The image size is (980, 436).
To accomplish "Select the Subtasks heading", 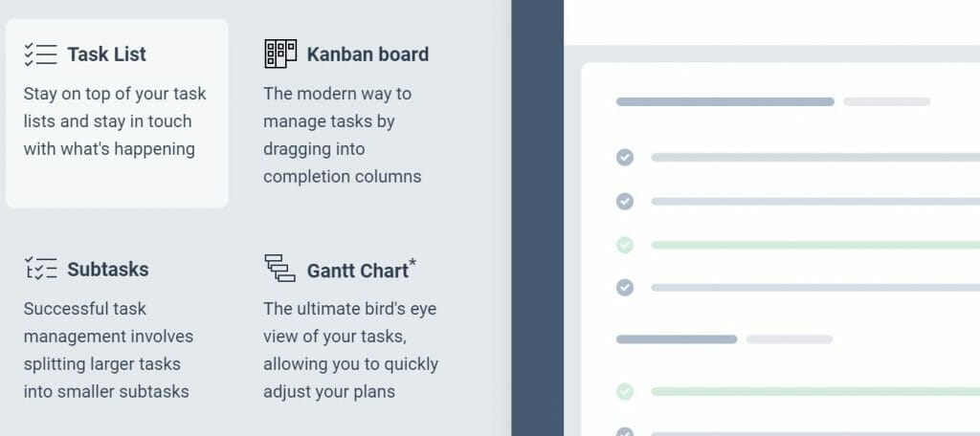I will [x=108, y=270].
